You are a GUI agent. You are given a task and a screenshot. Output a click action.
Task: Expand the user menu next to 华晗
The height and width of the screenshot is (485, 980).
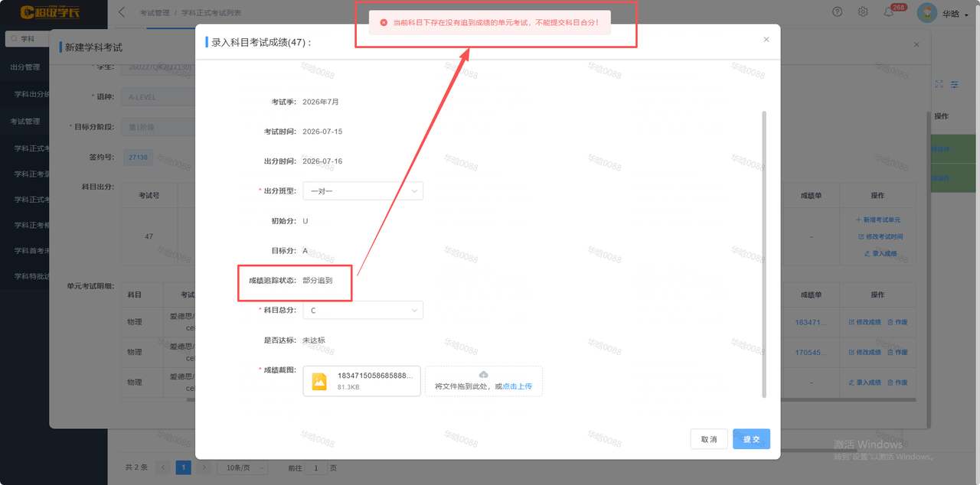coord(968,14)
